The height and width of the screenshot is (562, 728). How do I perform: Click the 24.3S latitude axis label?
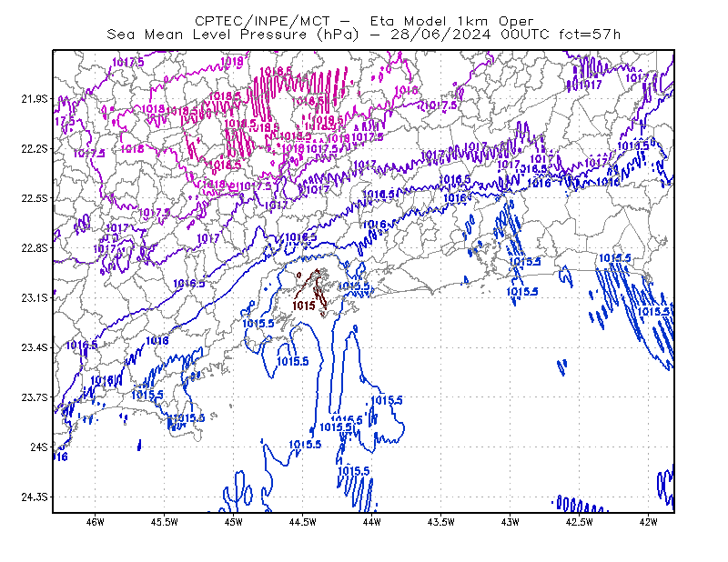point(35,497)
